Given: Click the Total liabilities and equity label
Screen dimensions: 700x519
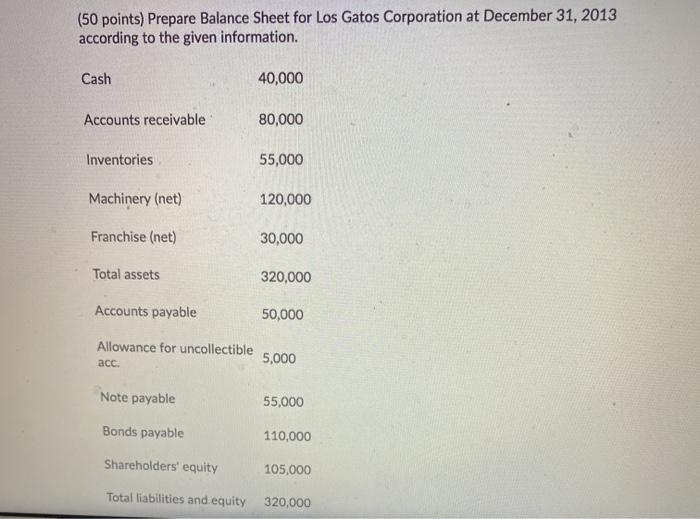Looking at the screenshot, I should pyautogui.click(x=176, y=499).
